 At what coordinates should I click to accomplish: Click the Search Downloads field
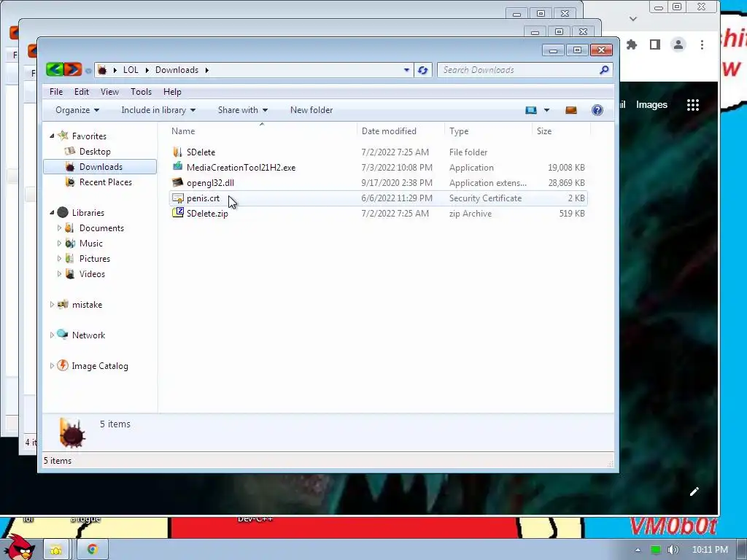tap(518, 70)
